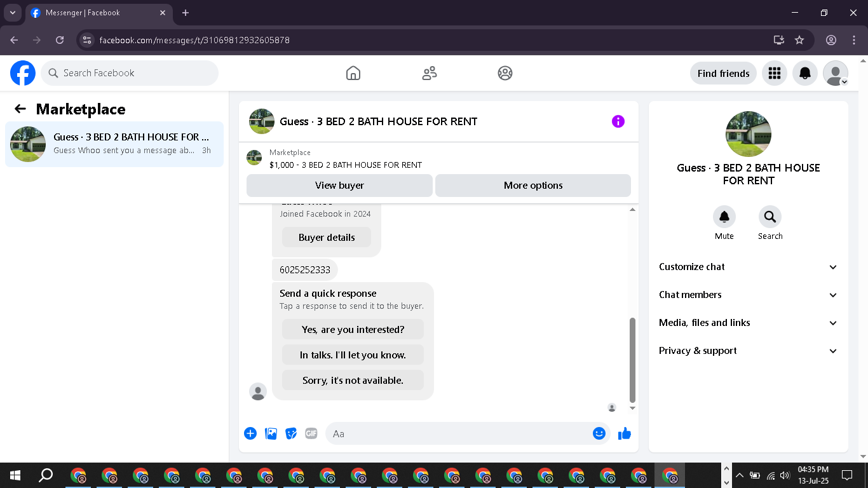
Task: Open the Facebook menu grid icon
Action: 774,73
